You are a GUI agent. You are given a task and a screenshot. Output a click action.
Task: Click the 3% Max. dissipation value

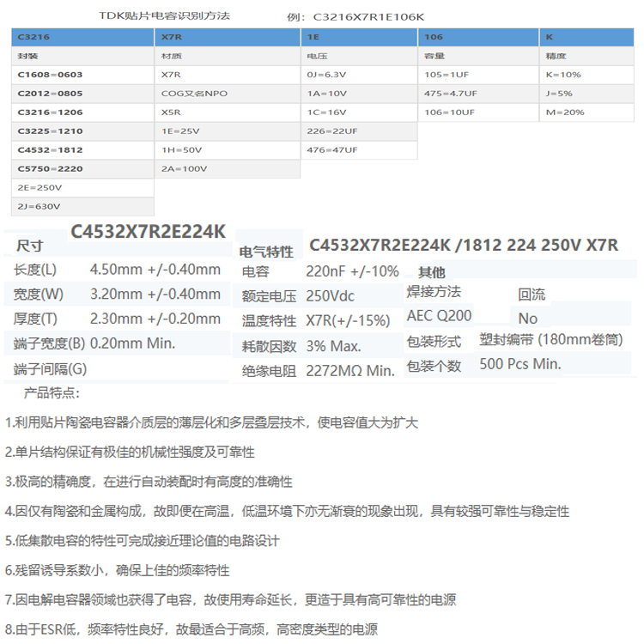click(x=333, y=346)
